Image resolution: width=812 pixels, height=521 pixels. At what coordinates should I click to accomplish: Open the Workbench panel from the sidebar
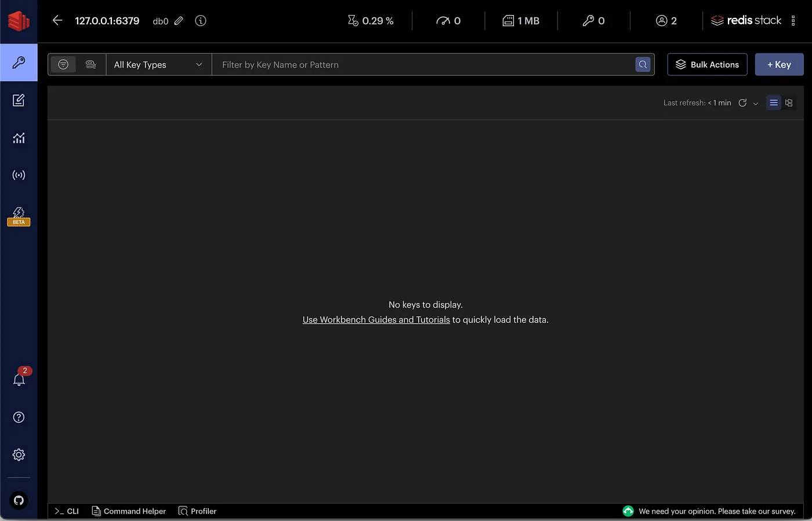(x=19, y=100)
